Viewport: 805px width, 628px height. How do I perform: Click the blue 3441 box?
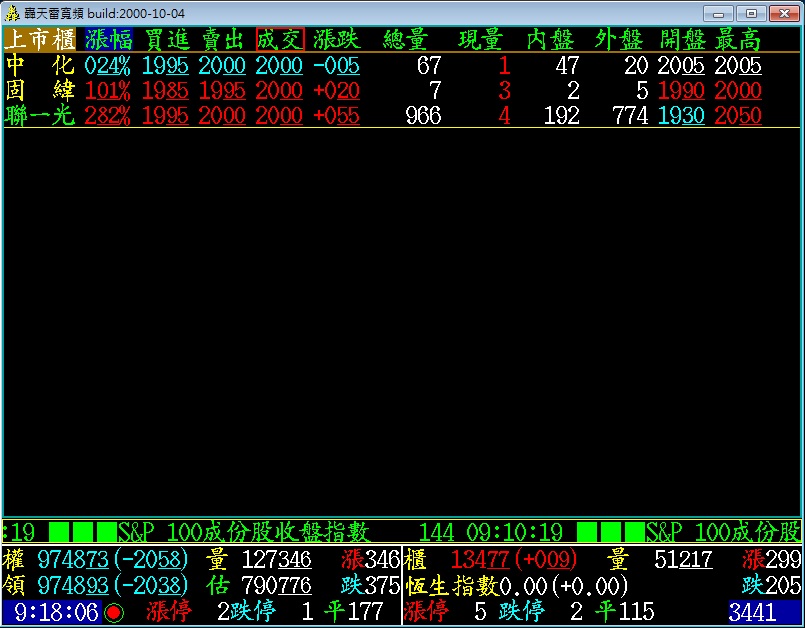tap(753, 612)
